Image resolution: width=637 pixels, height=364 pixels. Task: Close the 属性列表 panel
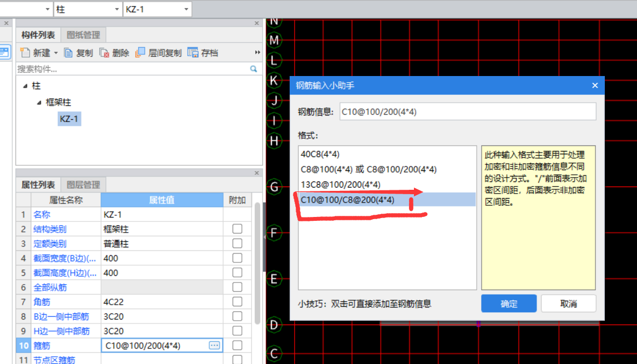point(257,173)
